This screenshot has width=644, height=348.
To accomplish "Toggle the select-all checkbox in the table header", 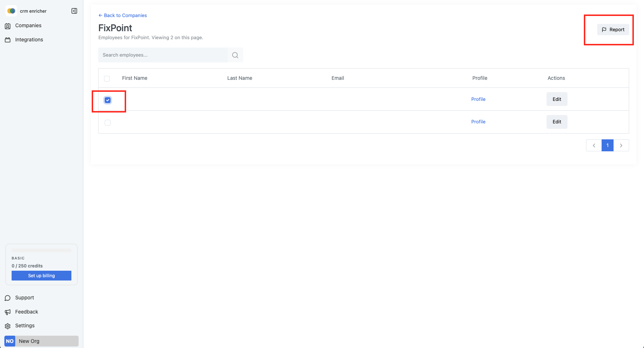I will (x=107, y=78).
